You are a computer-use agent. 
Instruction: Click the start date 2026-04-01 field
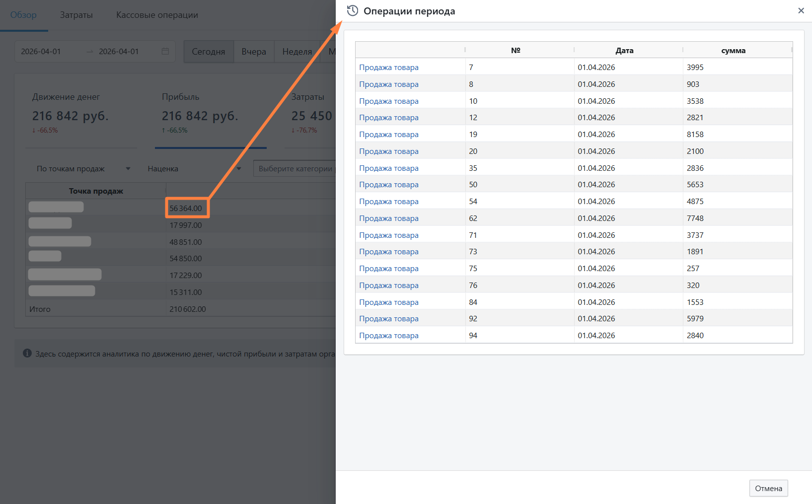click(41, 52)
